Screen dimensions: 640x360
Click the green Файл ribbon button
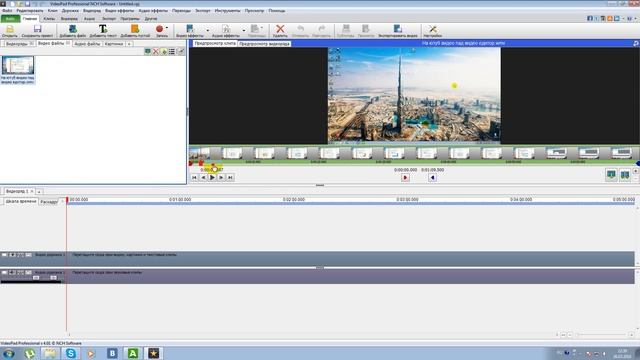(x=10, y=19)
